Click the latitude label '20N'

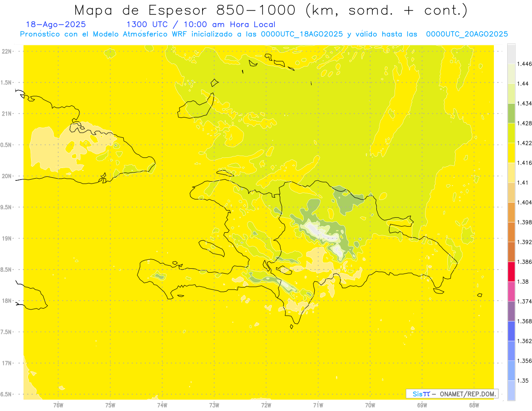[x=7, y=176]
